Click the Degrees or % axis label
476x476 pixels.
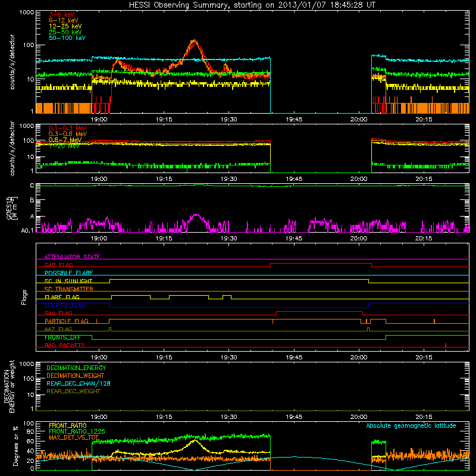[15, 446]
